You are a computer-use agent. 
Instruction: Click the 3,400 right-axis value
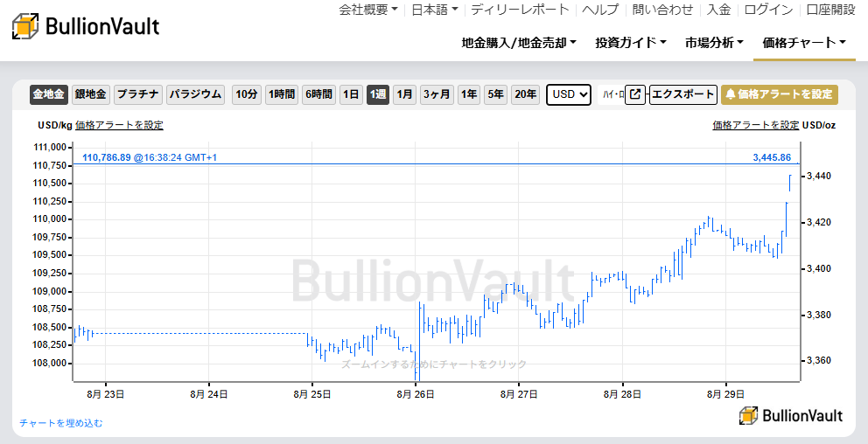click(818, 268)
